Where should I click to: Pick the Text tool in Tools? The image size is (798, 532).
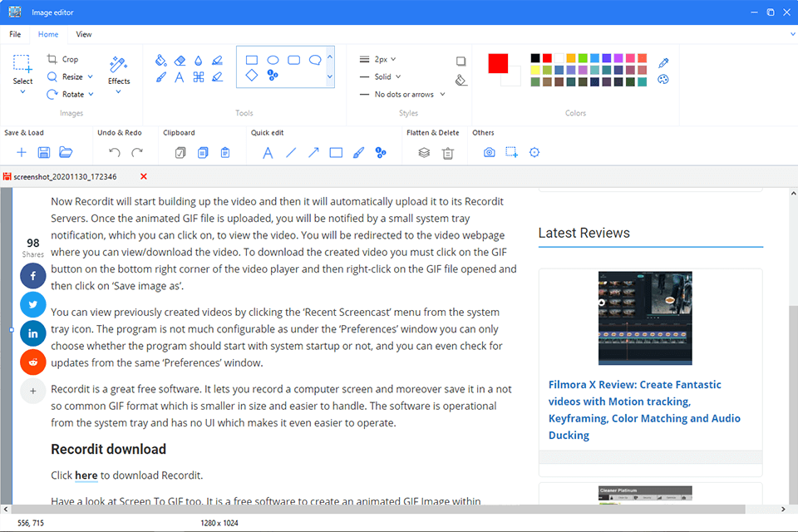coord(180,76)
